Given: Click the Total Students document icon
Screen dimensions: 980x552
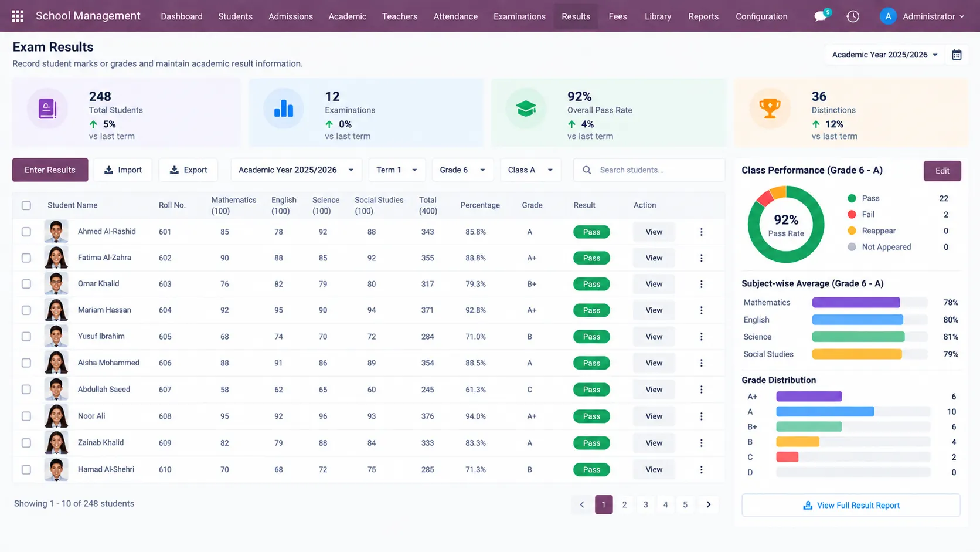Looking at the screenshot, I should click(47, 109).
